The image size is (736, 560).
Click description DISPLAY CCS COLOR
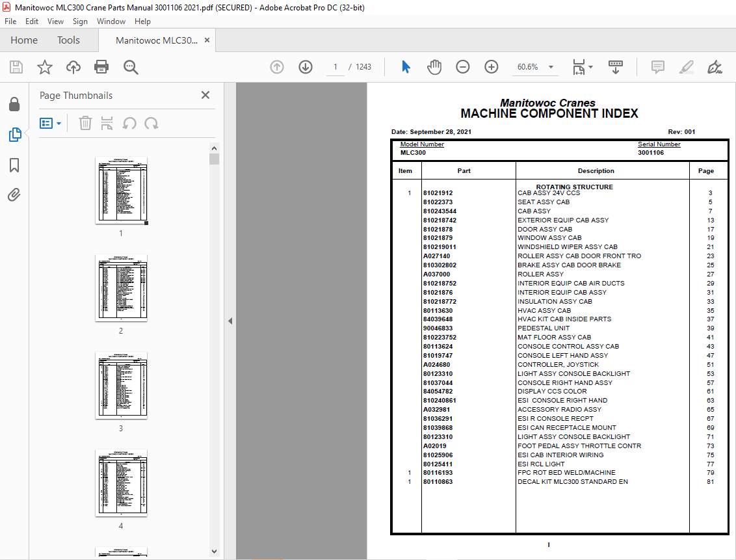click(552, 392)
